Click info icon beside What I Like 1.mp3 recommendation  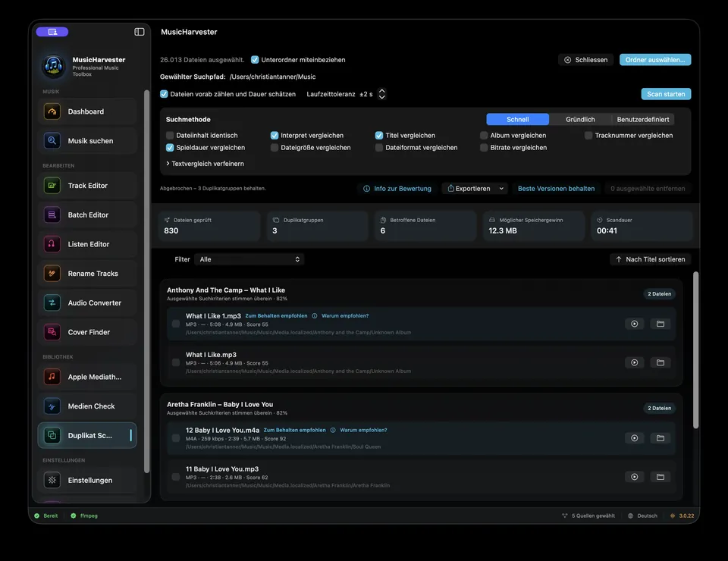[314, 316]
